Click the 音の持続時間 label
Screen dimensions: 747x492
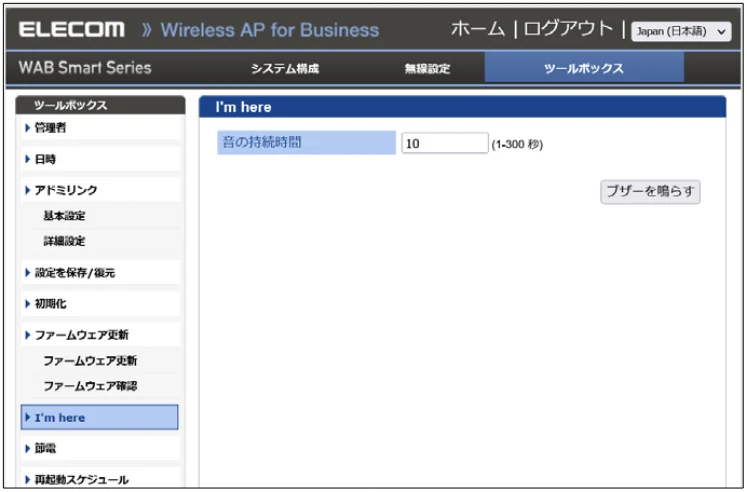tap(306, 142)
